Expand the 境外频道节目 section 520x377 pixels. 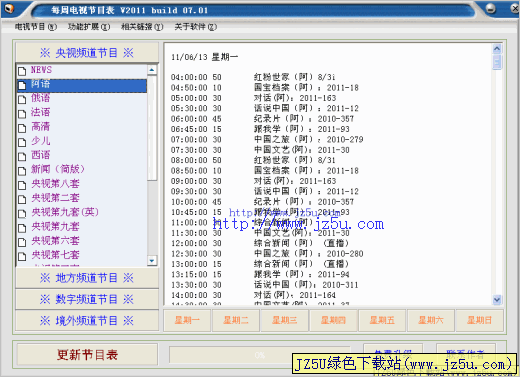(x=87, y=320)
